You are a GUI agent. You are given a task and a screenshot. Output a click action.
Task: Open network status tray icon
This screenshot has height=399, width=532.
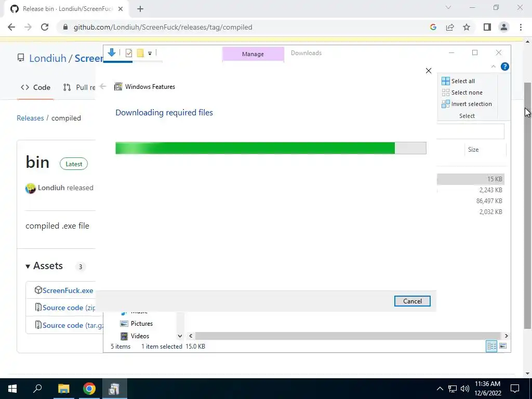point(453,389)
